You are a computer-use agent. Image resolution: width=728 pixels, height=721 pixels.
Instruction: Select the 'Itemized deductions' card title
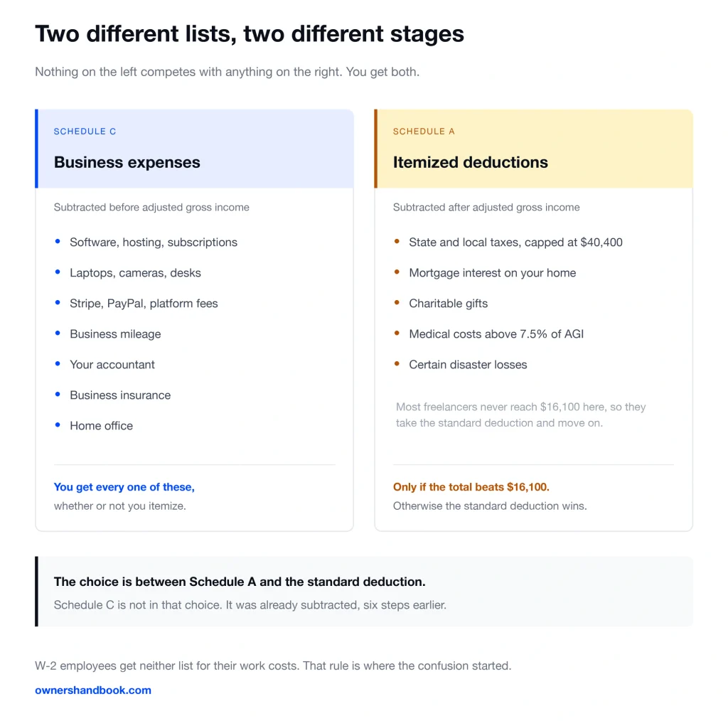(471, 162)
